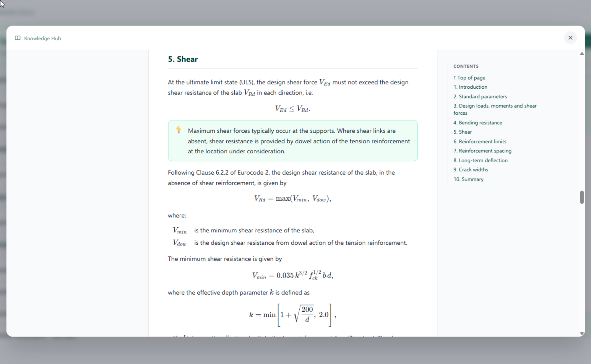Go to 6. Reinforcement limits
Viewport: 591px width, 364px height.
coord(480,142)
